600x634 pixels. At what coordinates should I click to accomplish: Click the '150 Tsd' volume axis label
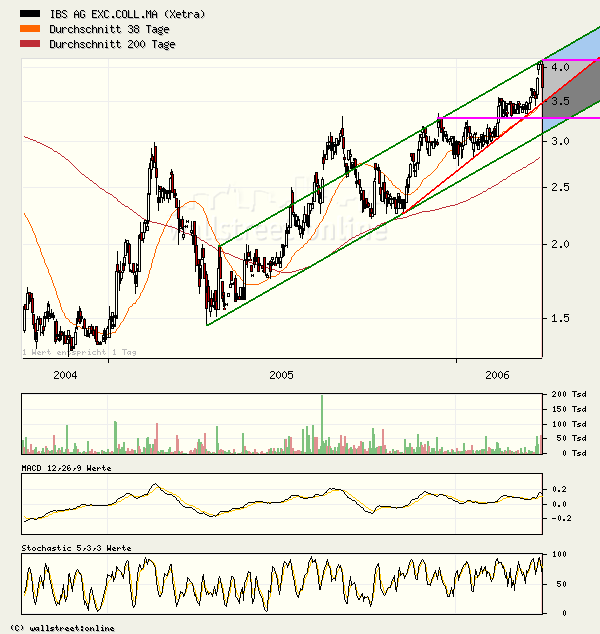pos(569,409)
